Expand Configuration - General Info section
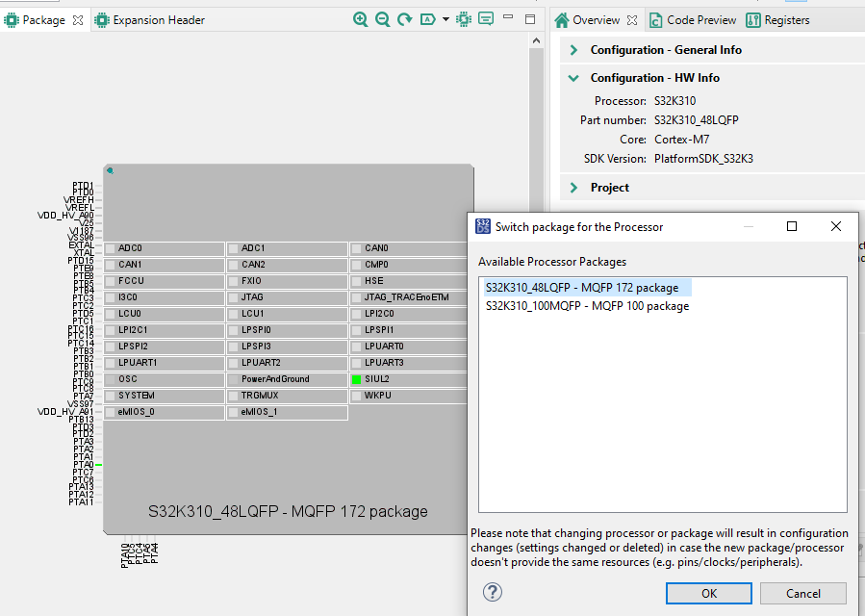 [576, 49]
